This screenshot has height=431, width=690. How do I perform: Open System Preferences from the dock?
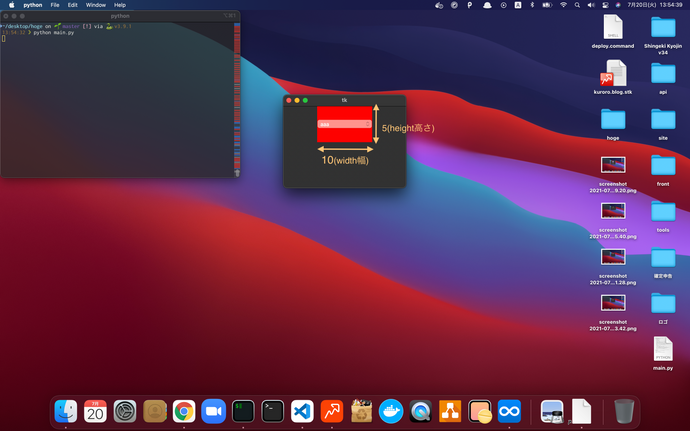click(125, 410)
